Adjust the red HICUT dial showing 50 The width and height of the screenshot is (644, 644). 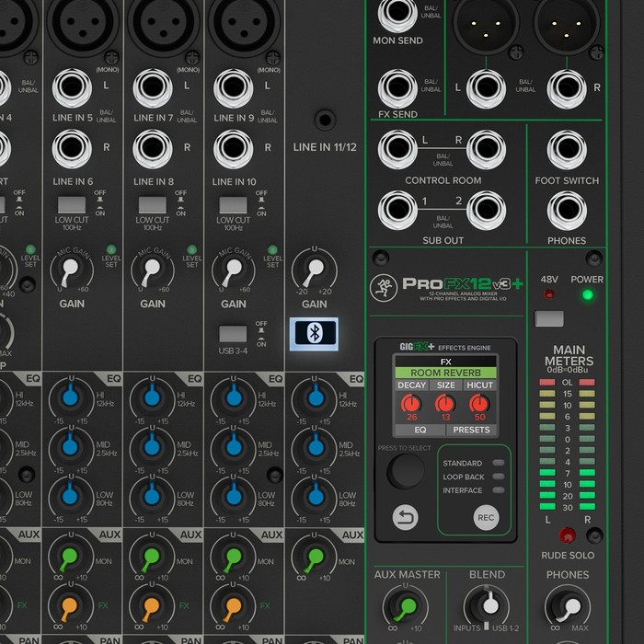coord(479,404)
